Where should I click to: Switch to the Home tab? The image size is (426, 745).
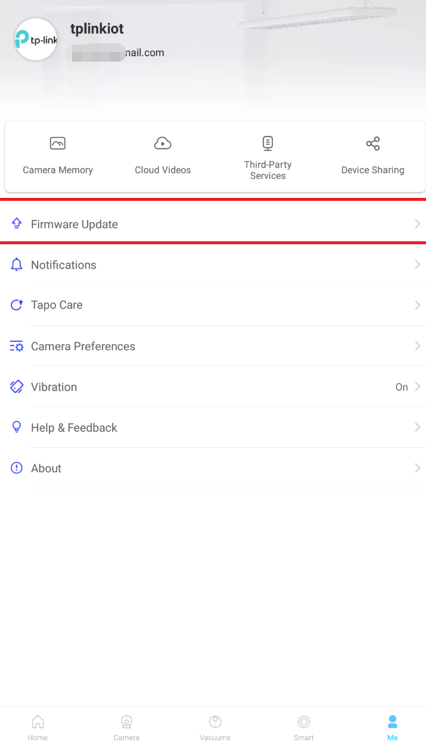38,728
